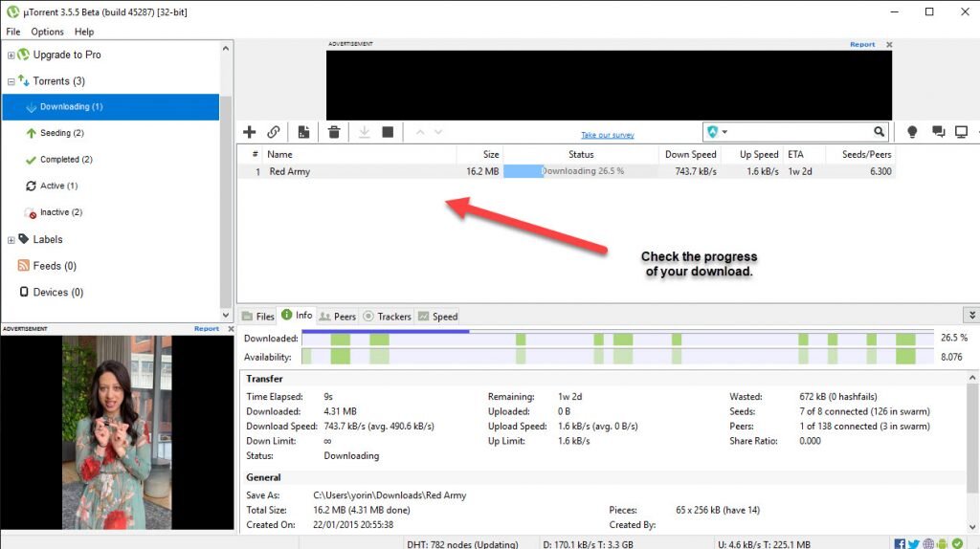Screen dimensions: 980x549
Task: Click Info pane scroll down arrow
Action: coord(972,526)
